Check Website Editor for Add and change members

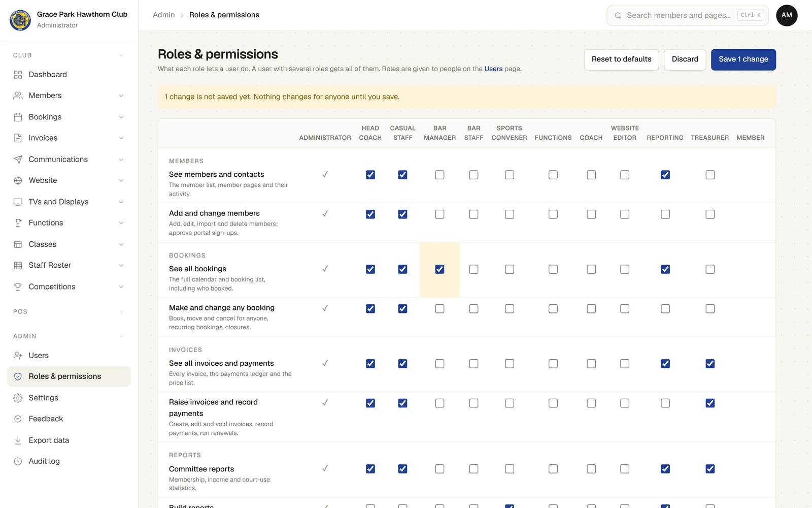tap(625, 214)
